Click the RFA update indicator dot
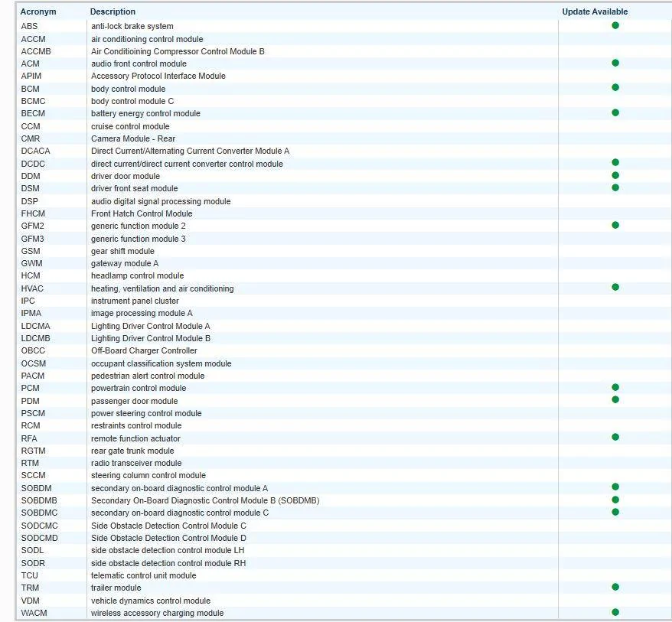Viewport: 672px width, 622px height. (x=615, y=438)
